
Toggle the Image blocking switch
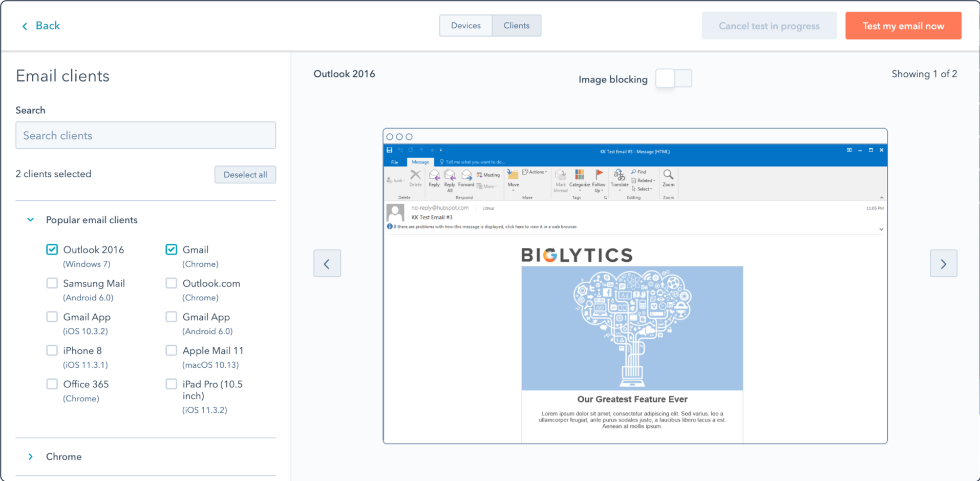[673, 78]
